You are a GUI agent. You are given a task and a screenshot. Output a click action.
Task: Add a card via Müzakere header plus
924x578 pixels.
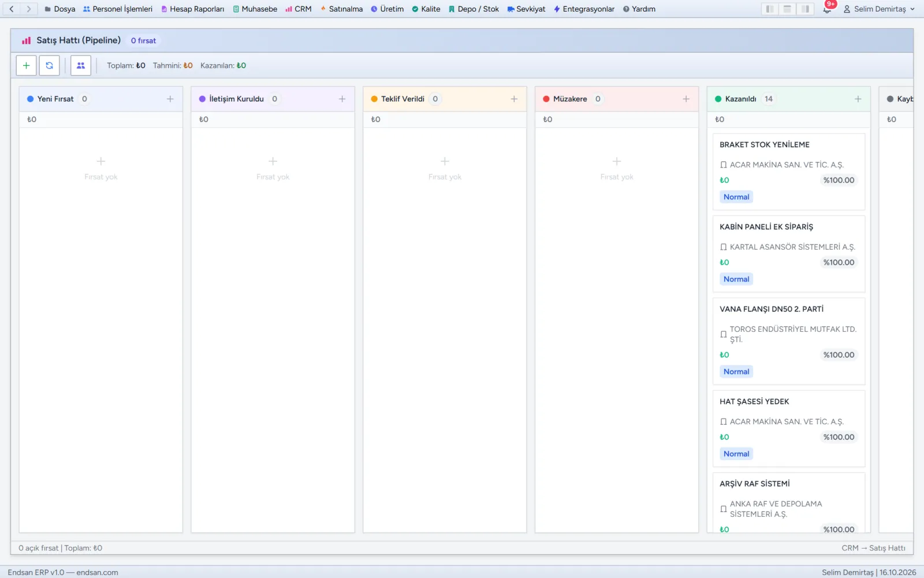coord(686,99)
